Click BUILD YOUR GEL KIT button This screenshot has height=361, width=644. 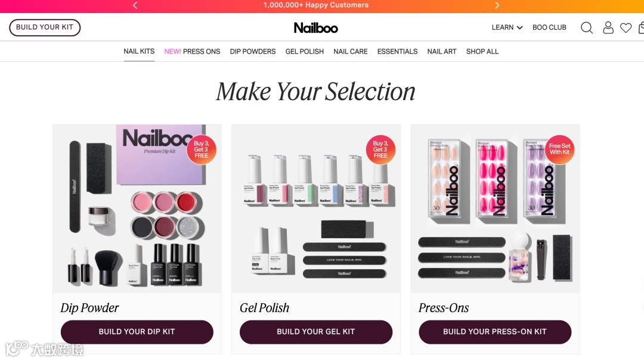[316, 332]
